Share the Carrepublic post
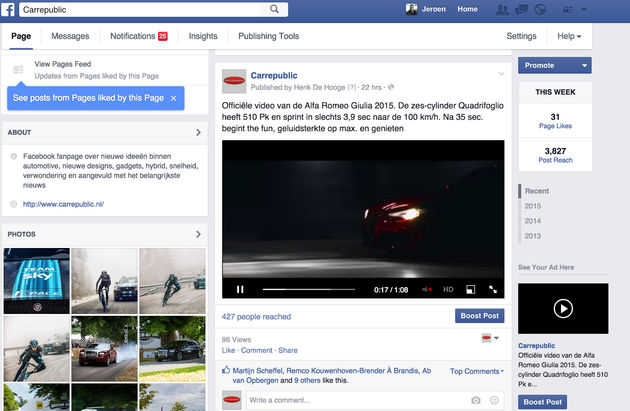Screen dimensions: 630x411 click(288, 350)
